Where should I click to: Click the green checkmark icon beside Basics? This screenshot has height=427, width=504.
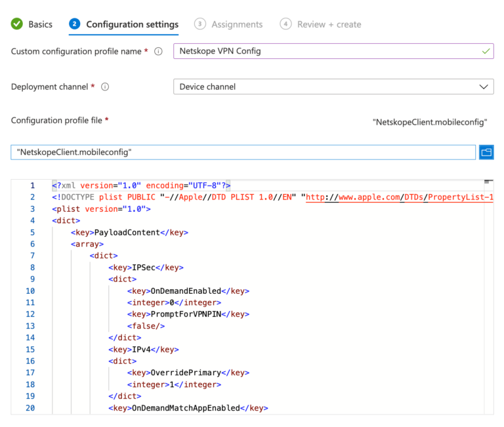click(x=16, y=24)
